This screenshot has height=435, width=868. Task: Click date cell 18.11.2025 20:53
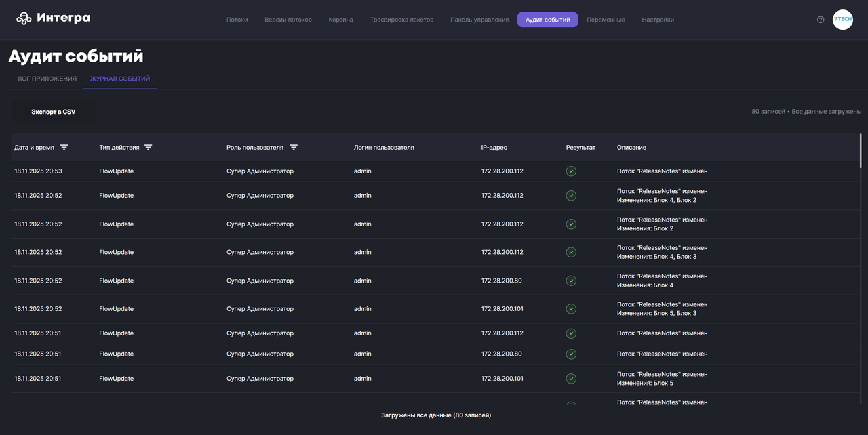tap(38, 171)
